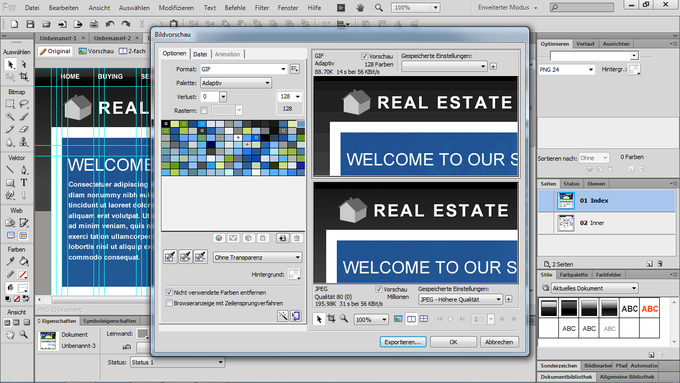The width and height of the screenshot is (680, 383).
Task: Click the Hand tool in the top bar
Action: [360, 8]
